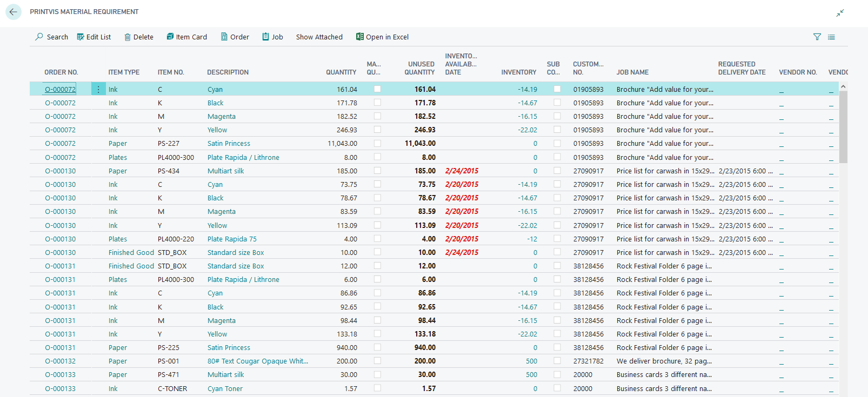
Task: Open the 80# Text Cougar Opaque description link
Action: (258, 361)
